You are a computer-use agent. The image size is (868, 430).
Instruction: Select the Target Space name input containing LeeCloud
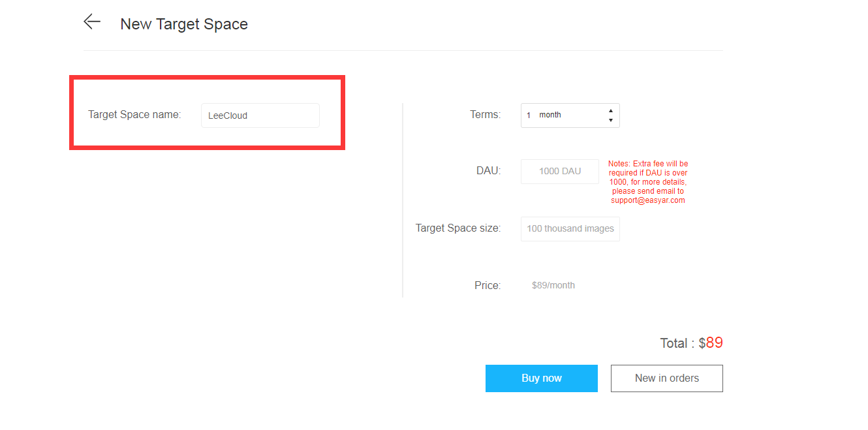point(260,115)
